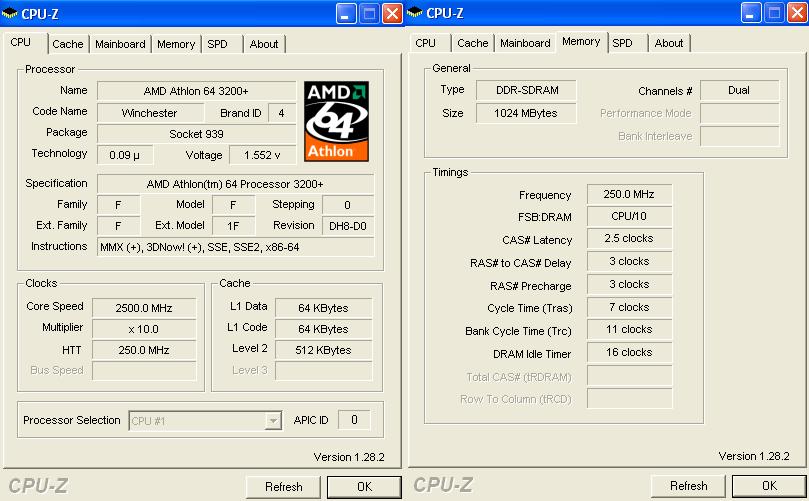809x501 pixels.
Task: Click the Cycle Time (Tras) value 7 clocks
Action: (629, 307)
